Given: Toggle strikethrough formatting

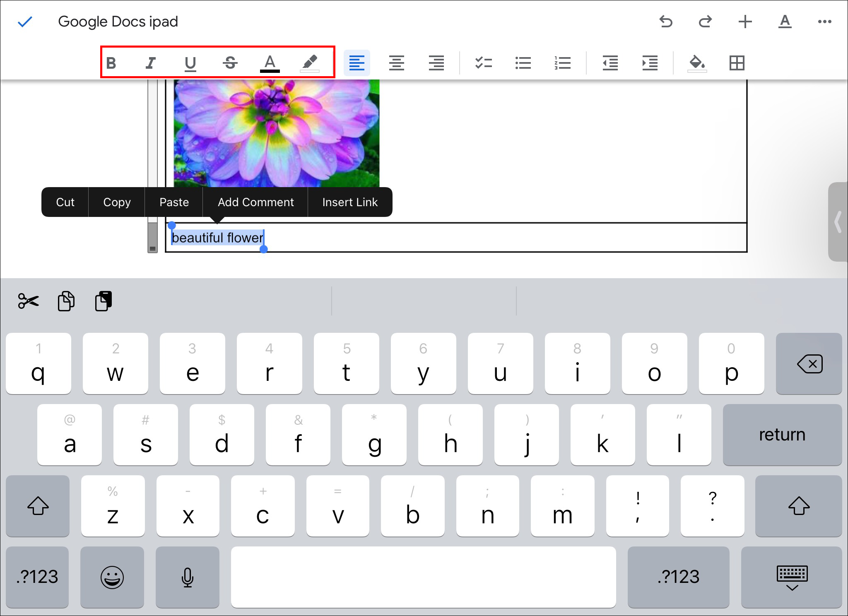Looking at the screenshot, I should click(230, 63).
